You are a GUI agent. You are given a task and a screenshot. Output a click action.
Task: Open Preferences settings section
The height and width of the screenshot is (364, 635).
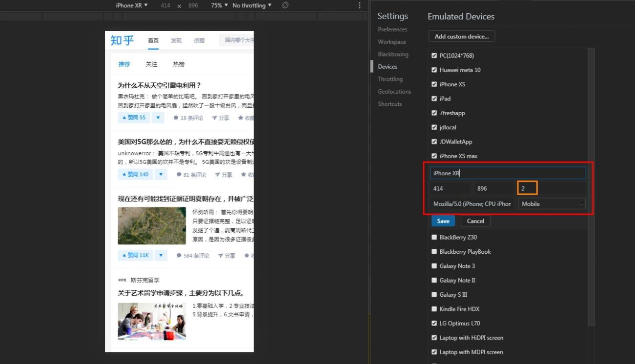[392, 29]
